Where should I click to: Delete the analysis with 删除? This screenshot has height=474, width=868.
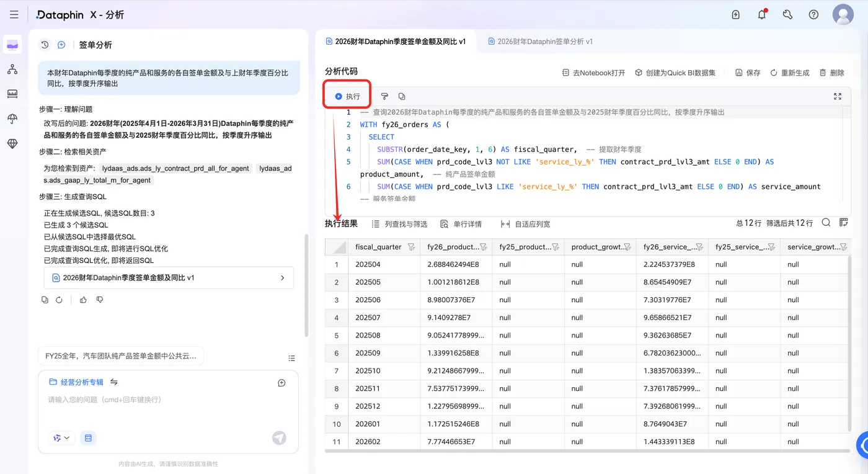pyautogui.click(x=832, y=73)
